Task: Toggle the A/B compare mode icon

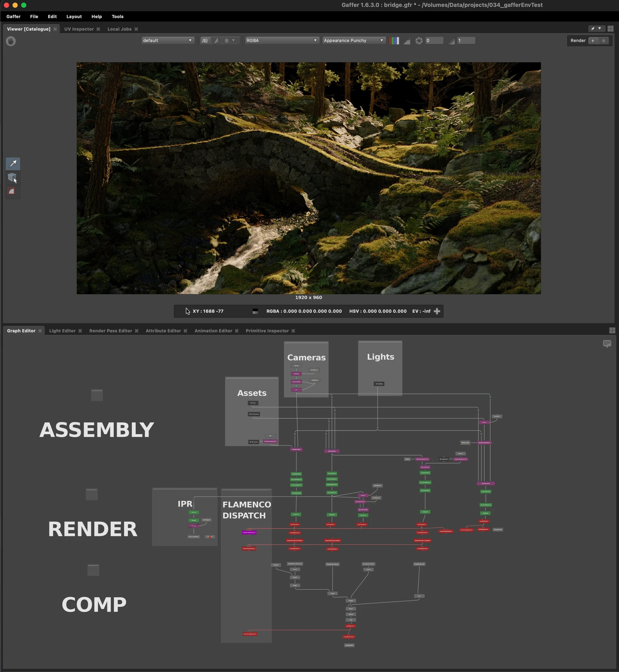Action: [x=205, y=41]
